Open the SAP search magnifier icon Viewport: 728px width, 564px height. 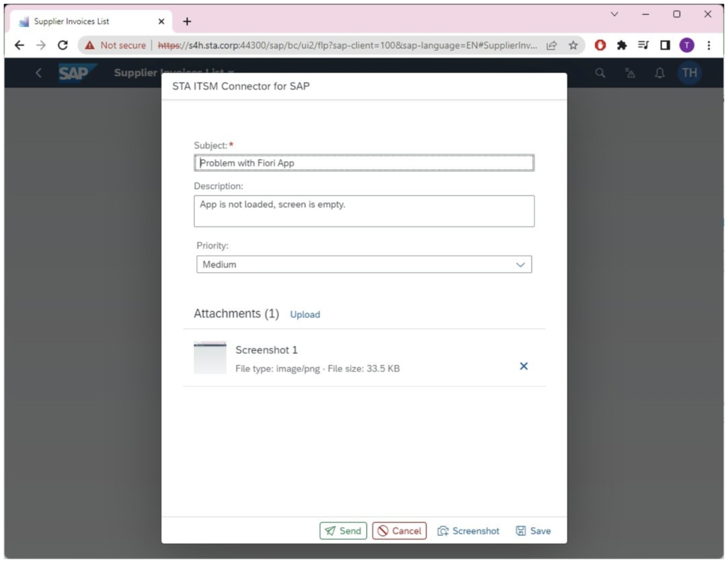(x=600, y=73)
